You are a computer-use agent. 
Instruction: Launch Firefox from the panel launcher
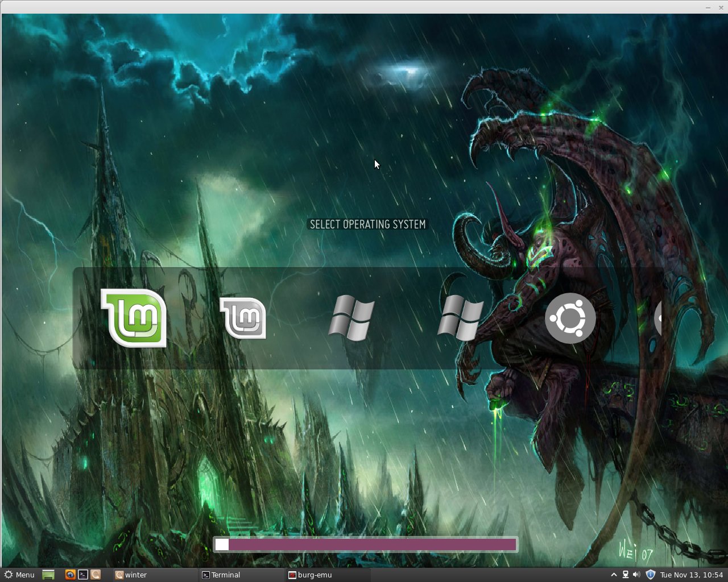pyautogui.click(x=70, y=575)
